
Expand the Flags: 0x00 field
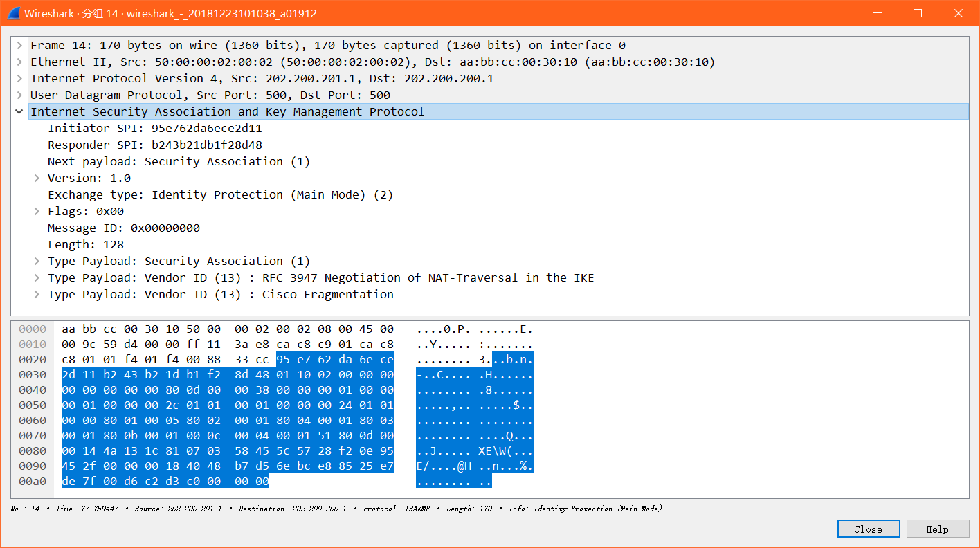37,212
